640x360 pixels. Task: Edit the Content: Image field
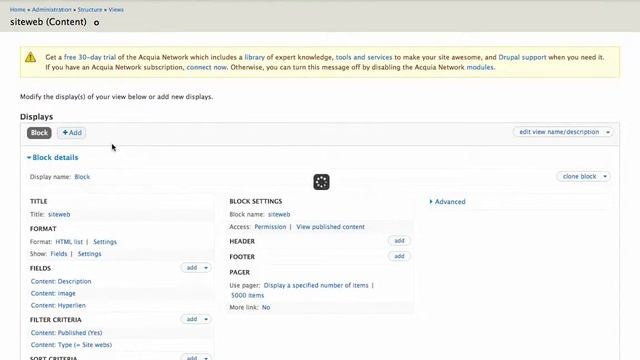tap(53, 293)
